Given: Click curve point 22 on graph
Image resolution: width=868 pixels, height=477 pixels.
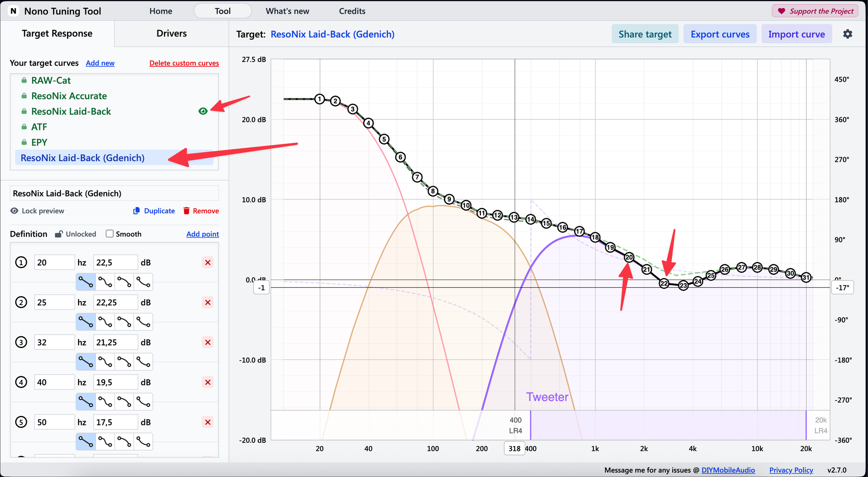Looking at the screenshot, I should point(664,283).
